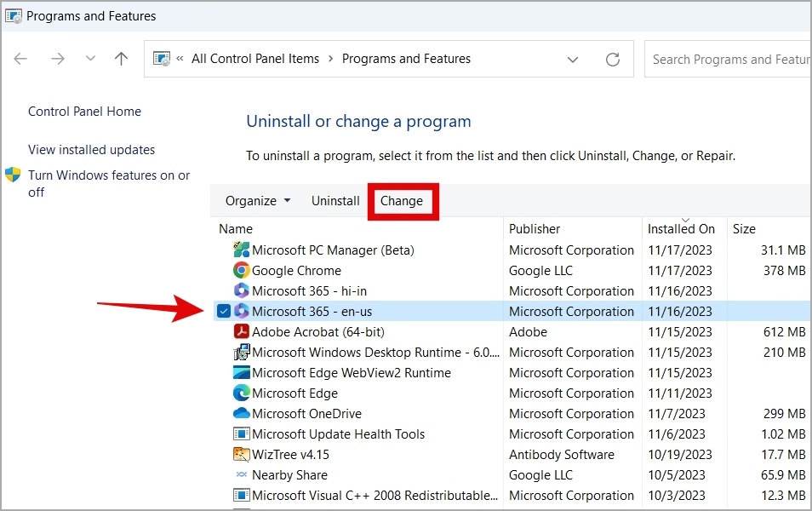
Task: Open the recent locations dropdown chevron
Action: tap(90, 58)
